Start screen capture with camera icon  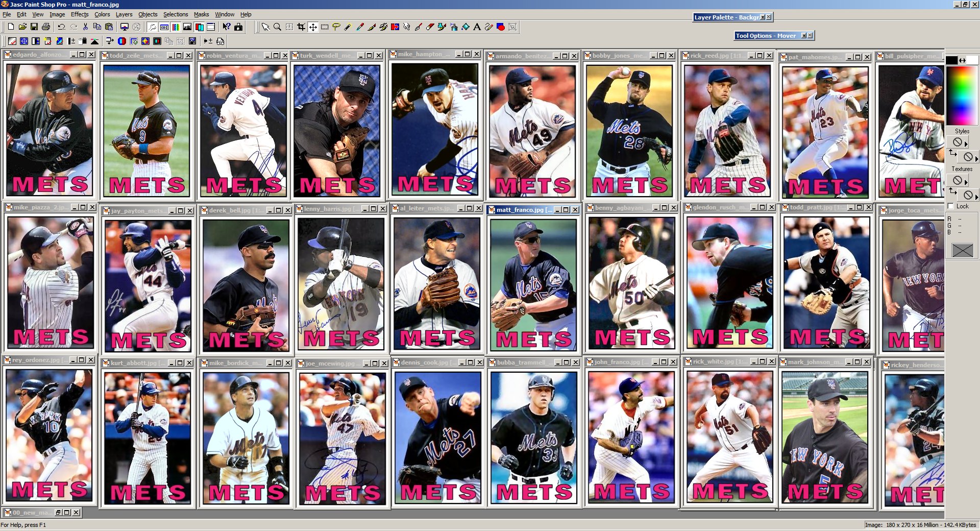coord(238,27)
